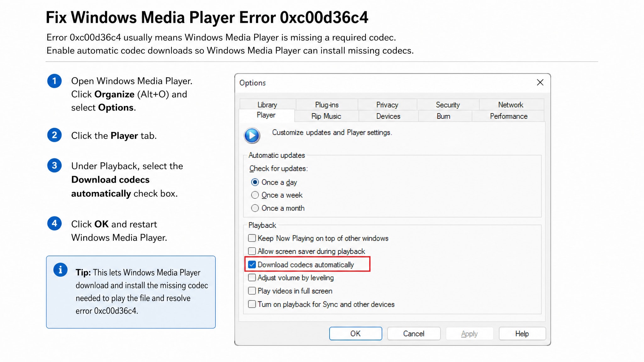Click the bold 'Organize' text in step 1
Image resolution: width=644 pixels, height=362 pixels.
pos(114,94)
